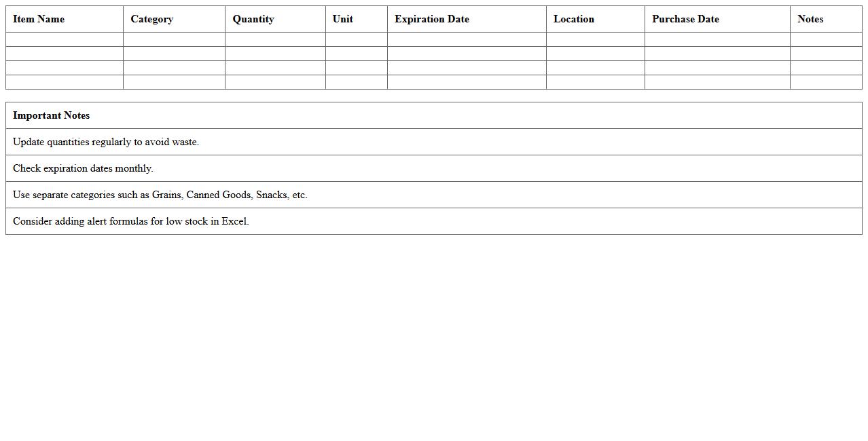Image resolution: width=868 pixels, height=441 pixels.
Task: Select first empty cell under Expiration Date
Action: [467, 39]
